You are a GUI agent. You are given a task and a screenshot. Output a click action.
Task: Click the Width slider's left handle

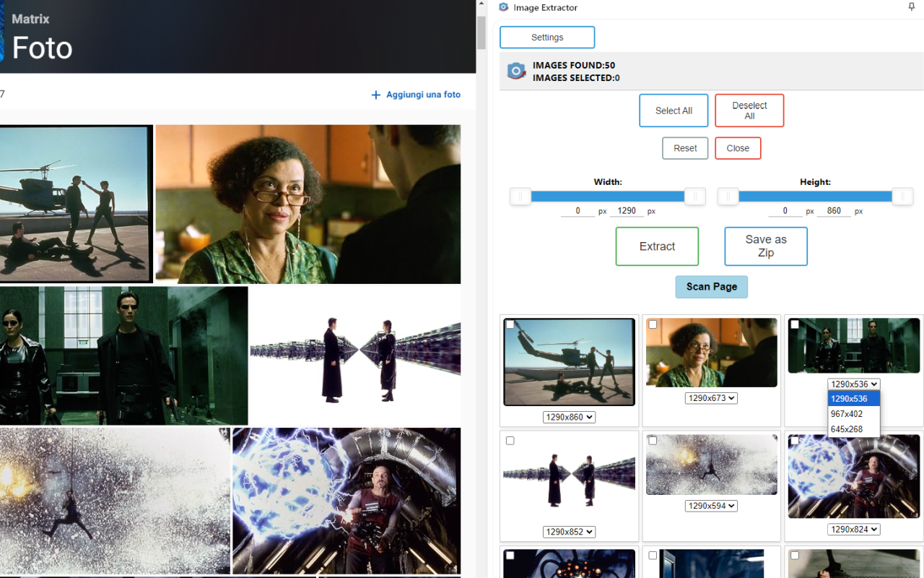[x=520, y=197]
